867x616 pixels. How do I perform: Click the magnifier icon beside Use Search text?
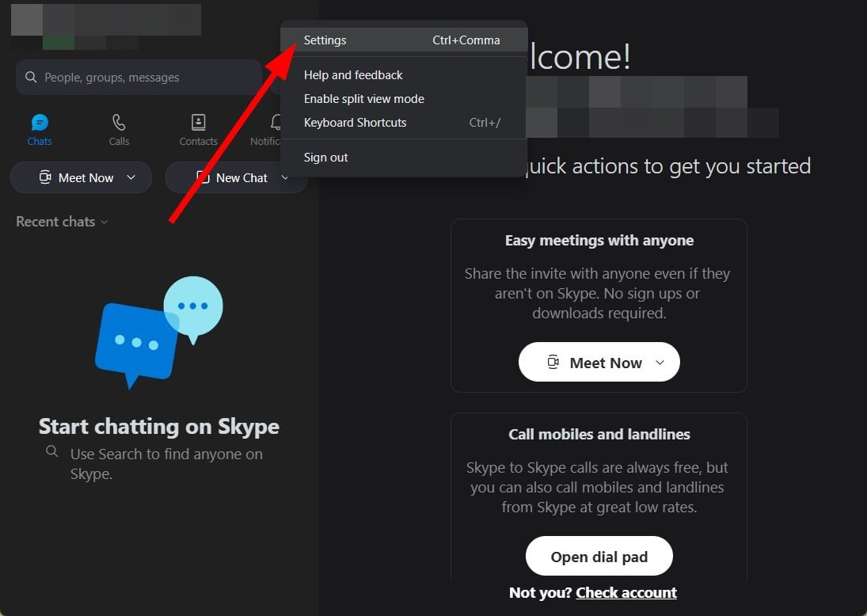point(52,451)
